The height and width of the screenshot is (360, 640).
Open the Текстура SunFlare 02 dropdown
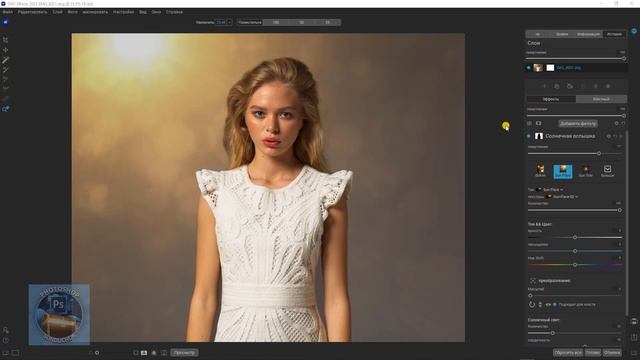(562, 197)
